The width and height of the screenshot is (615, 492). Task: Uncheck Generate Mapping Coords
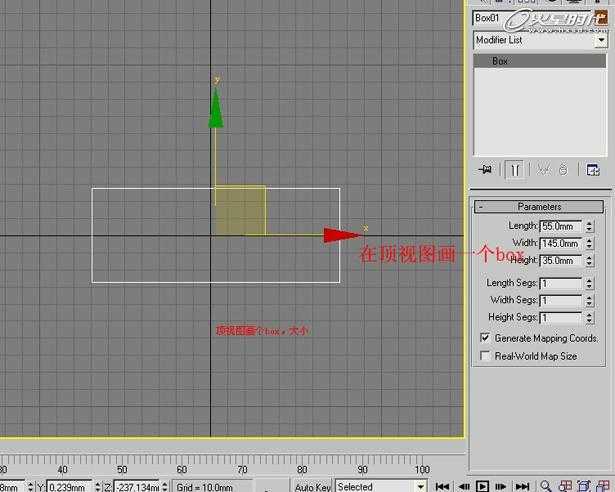click(485, 338)
